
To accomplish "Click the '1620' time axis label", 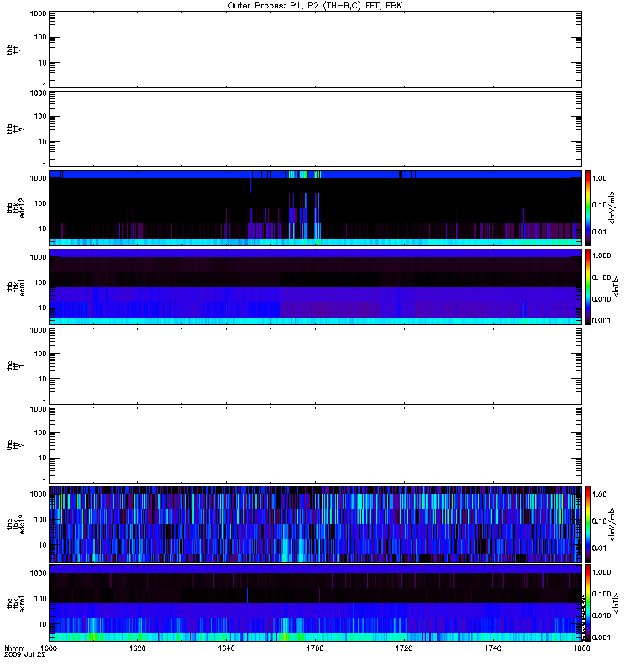I will point(138,648).
